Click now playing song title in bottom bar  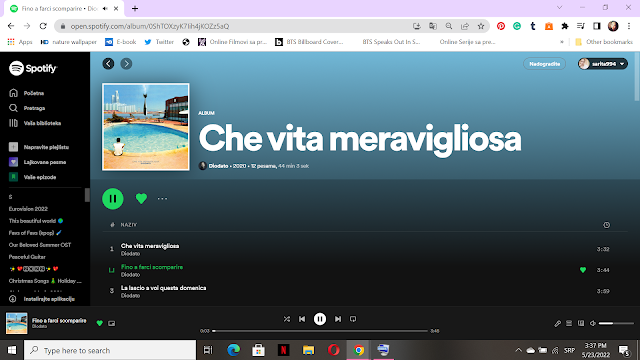tap(59, 320)
